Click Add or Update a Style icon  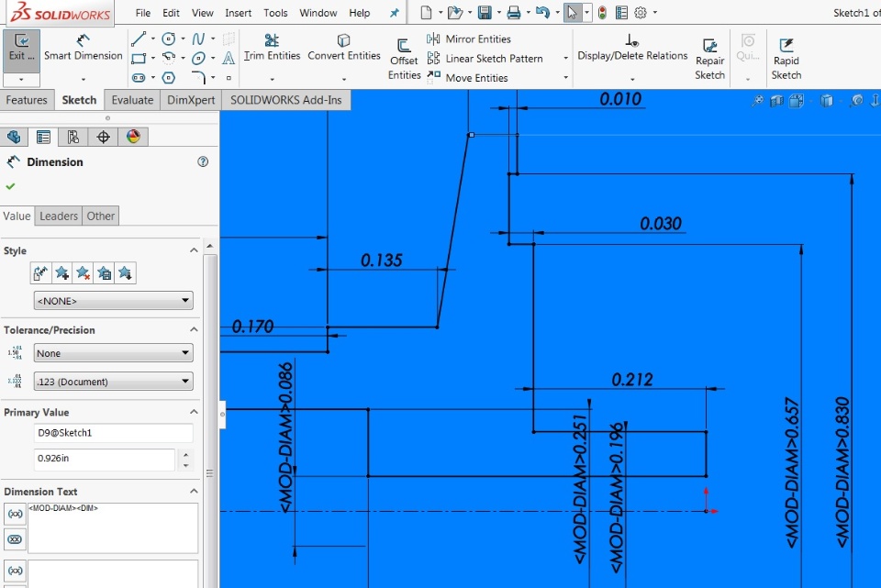click(x=61, y=273)
